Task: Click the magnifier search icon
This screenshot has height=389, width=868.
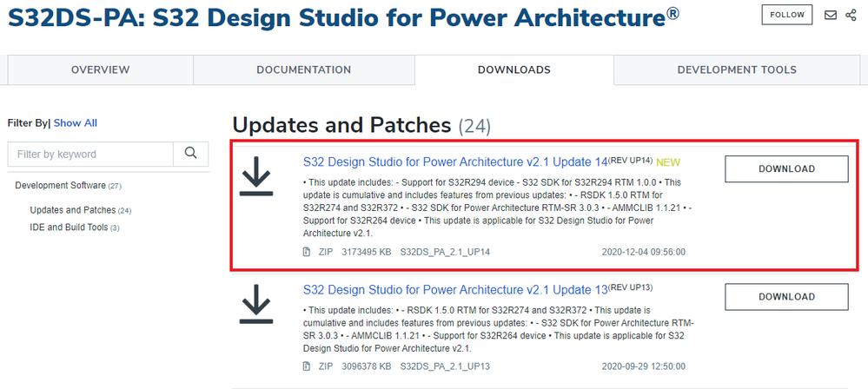Action: [x=191, y=154]
